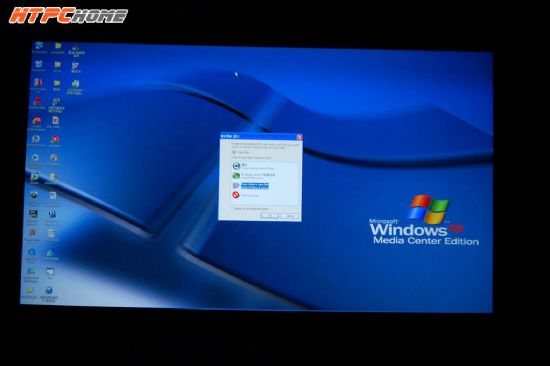The height and width of the screenshot is (366, 550).
Task: Open the blue play-button media player desktop icon
Action: pos(35,157)
